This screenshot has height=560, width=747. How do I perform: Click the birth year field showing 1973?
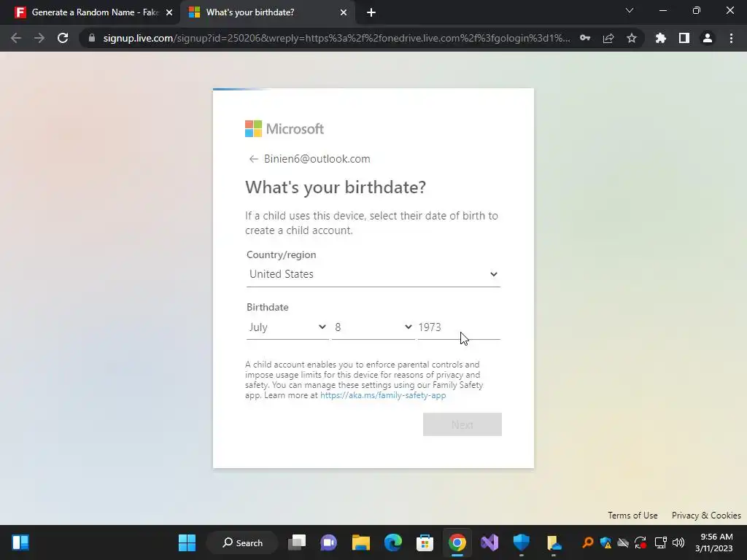[459, 327]
